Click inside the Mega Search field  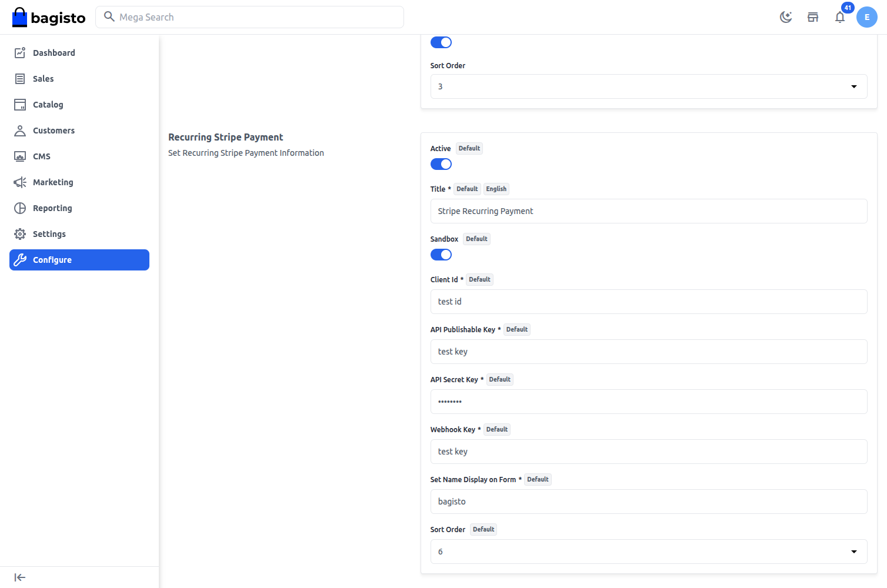[249, 16]
